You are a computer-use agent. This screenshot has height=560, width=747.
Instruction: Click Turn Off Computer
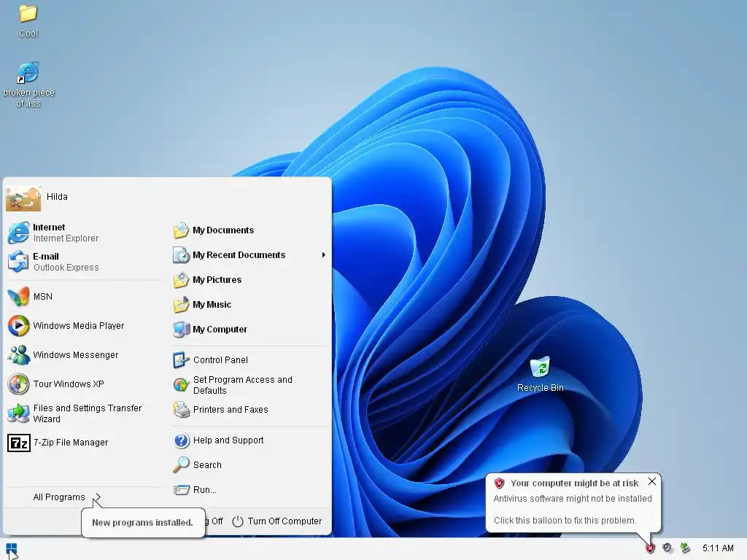pyautogui.click(x=276, y=521)
